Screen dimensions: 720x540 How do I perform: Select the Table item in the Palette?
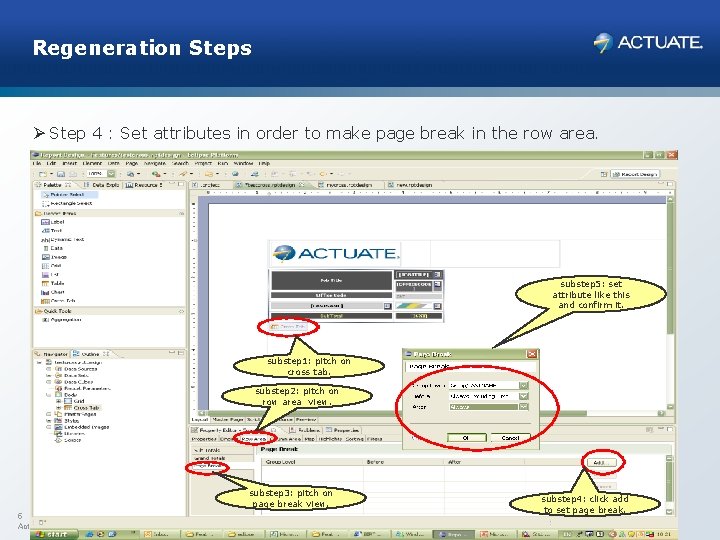click(53, 283)
